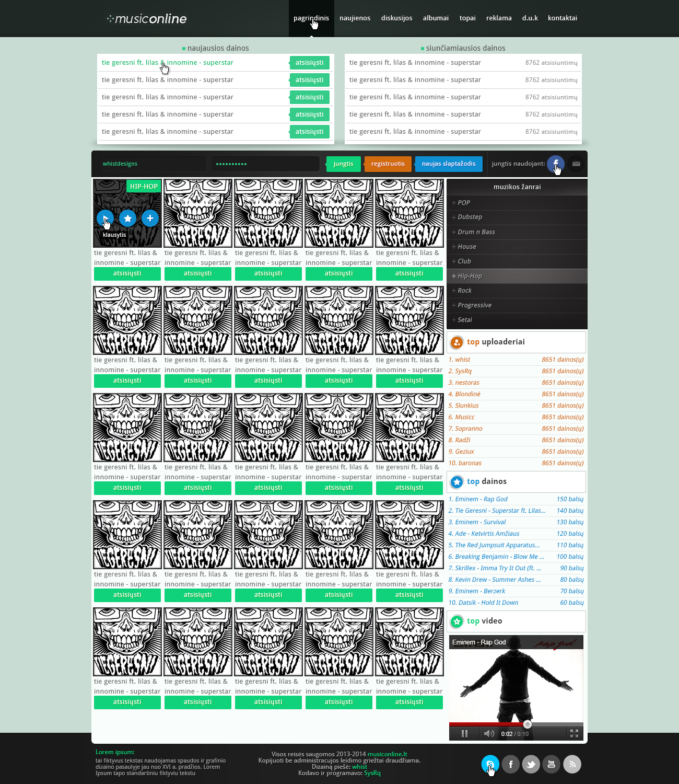Pause the Eminem Rap God video
This screenshot has height=784, width=679.
(464, 734)
